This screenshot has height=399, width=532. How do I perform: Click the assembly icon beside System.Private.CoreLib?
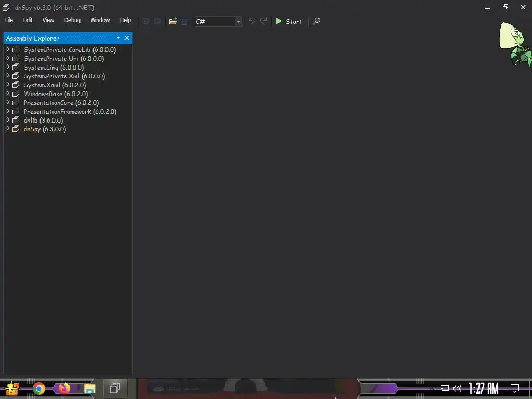(x=16, y=49)
